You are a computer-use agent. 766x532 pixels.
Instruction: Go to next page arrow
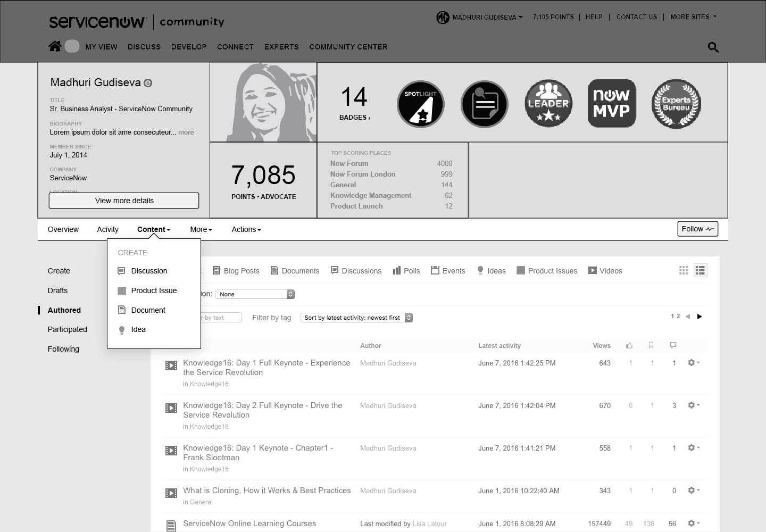tap(700, 317)
